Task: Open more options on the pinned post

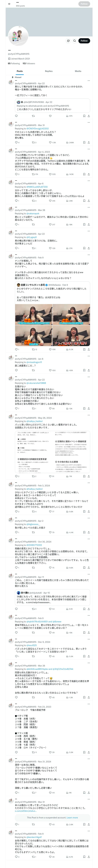Action: (x=89, y=81)
